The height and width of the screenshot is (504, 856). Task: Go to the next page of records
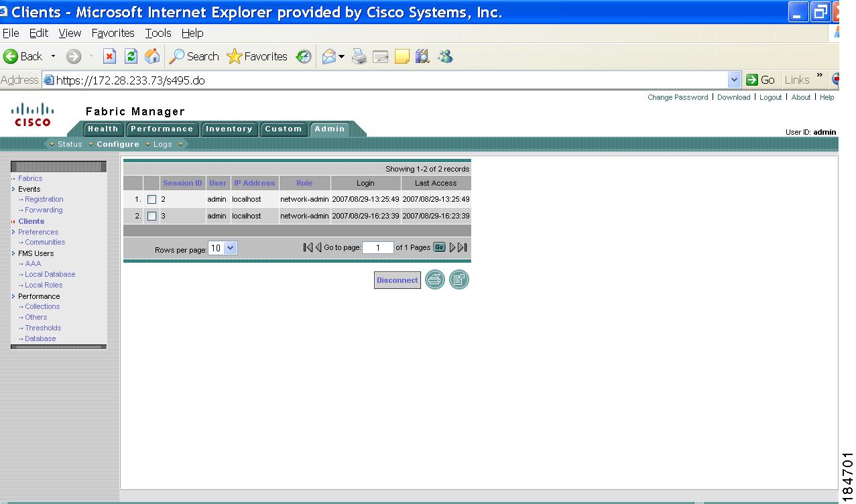453,247
